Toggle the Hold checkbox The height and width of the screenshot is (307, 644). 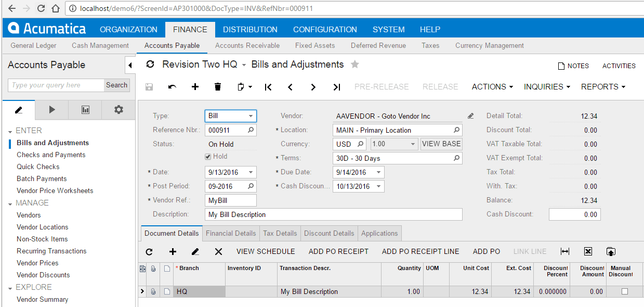(x=208, y=157)
